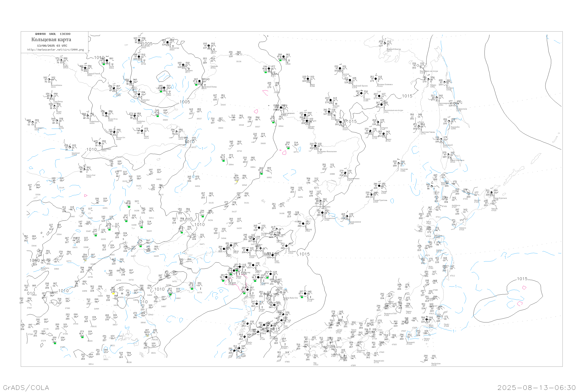Click the meteocenter.net UHHH.png URL
The width and height of the screenshot is (588, 392).
(x=55, y=50)
